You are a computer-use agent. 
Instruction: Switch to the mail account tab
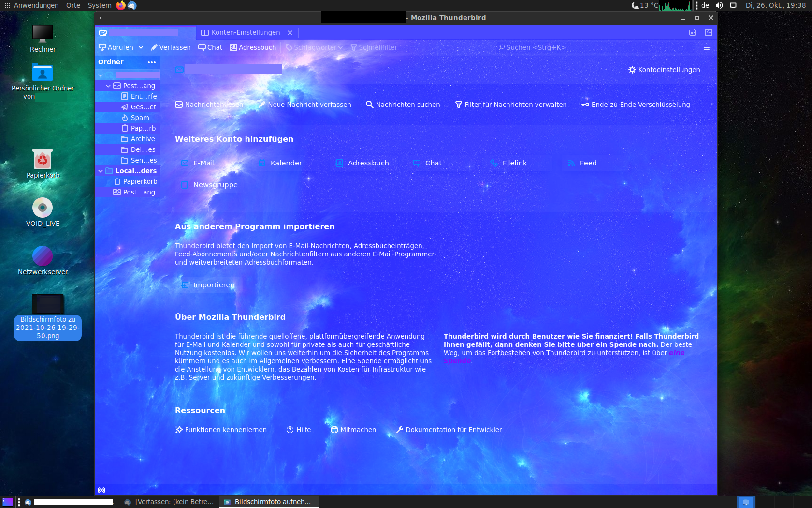(145, 32)
